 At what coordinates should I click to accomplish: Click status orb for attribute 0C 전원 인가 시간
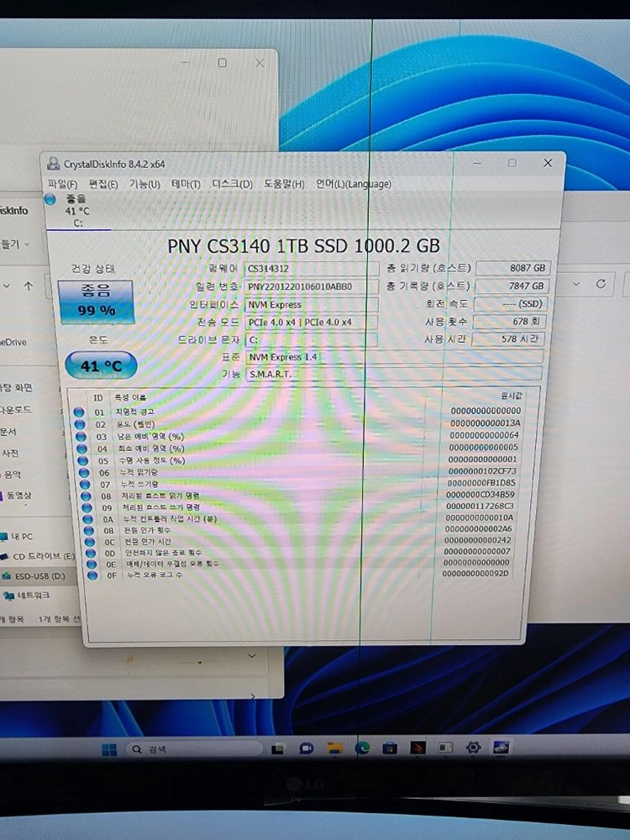(90, 542)
